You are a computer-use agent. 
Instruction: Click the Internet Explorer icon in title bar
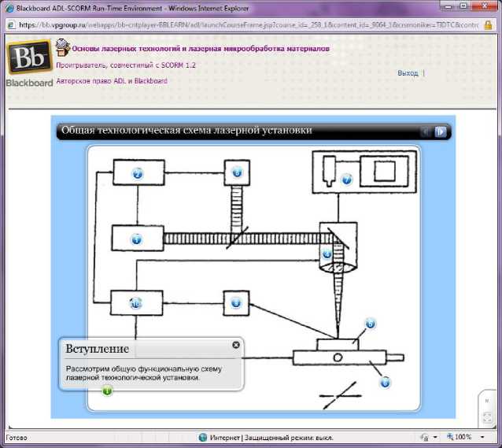point(9,9)
